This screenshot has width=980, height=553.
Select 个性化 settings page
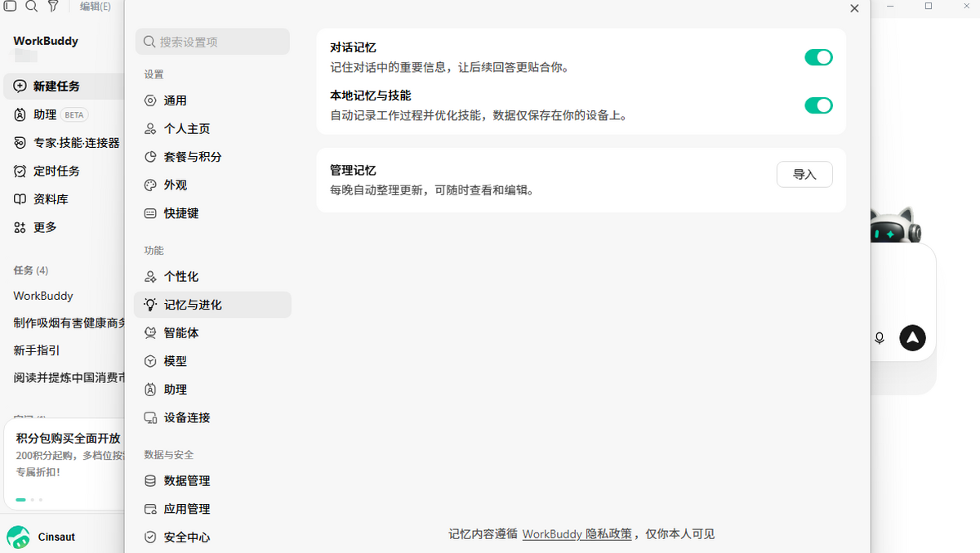(x=212, y=277)
